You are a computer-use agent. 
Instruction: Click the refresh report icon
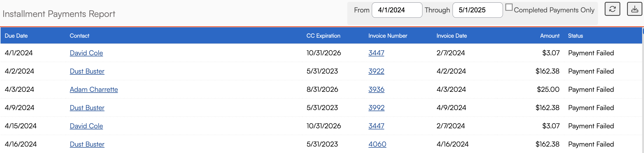612,9
